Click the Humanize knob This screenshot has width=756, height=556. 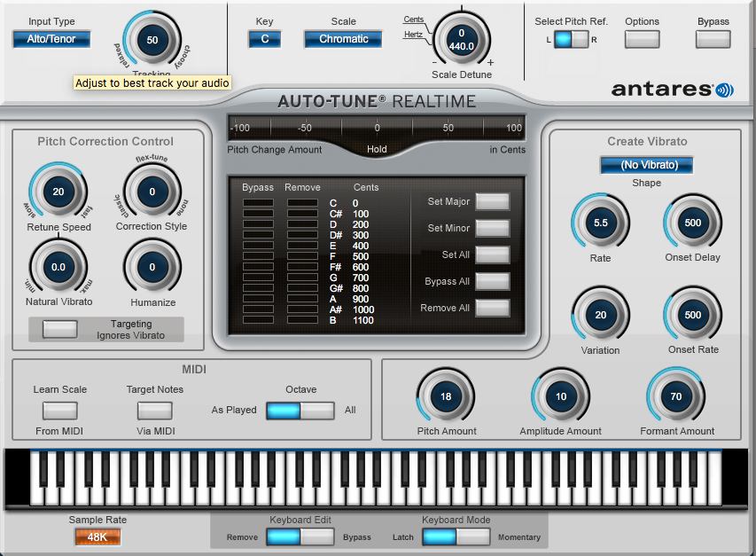click(152, 267)
